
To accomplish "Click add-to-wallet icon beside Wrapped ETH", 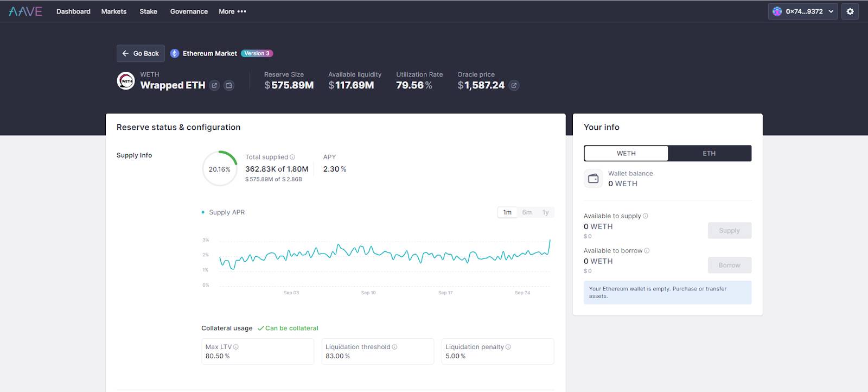I will (x=229, y=85).
